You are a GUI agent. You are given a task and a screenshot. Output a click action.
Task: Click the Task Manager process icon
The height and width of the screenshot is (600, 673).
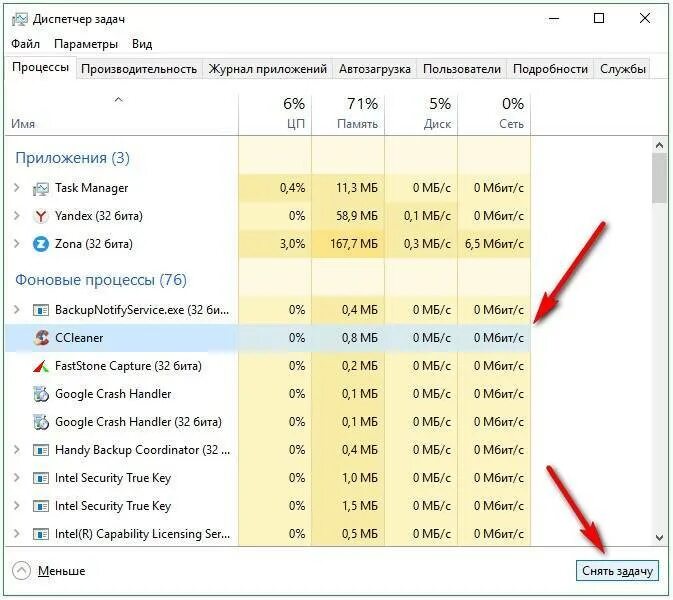coord(41,188)
